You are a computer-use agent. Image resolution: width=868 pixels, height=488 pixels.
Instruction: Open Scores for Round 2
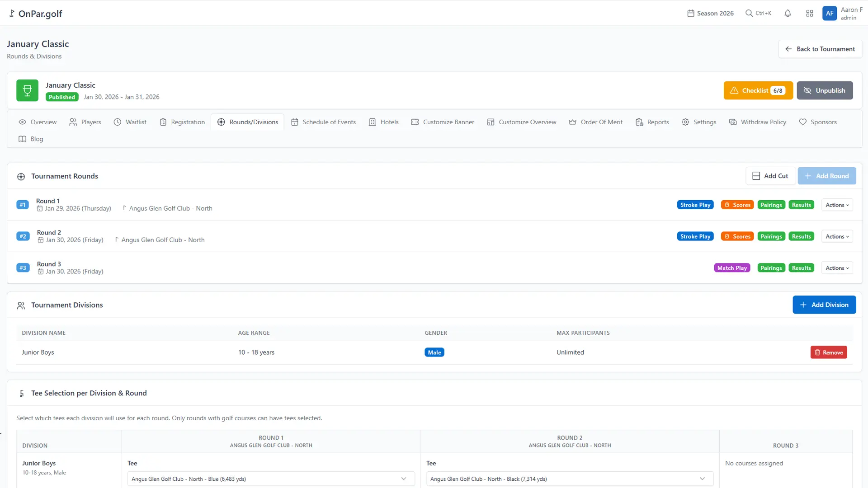coord(737,236)
